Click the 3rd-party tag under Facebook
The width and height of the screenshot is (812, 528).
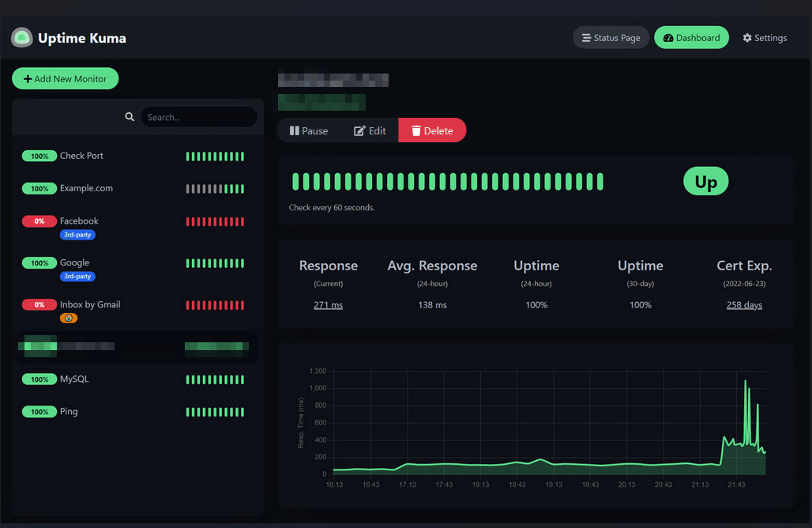click(77, 235)
